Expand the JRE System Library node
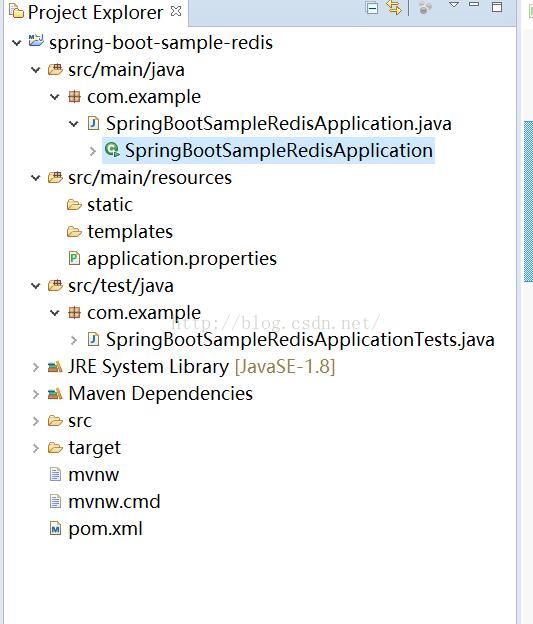The width and height of the screenshot is (533, 624). pyautogui.click(x=35, y=367)
